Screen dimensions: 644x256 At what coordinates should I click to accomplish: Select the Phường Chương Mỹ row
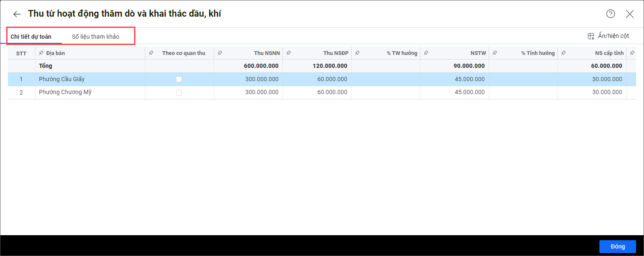click(65, 92)
